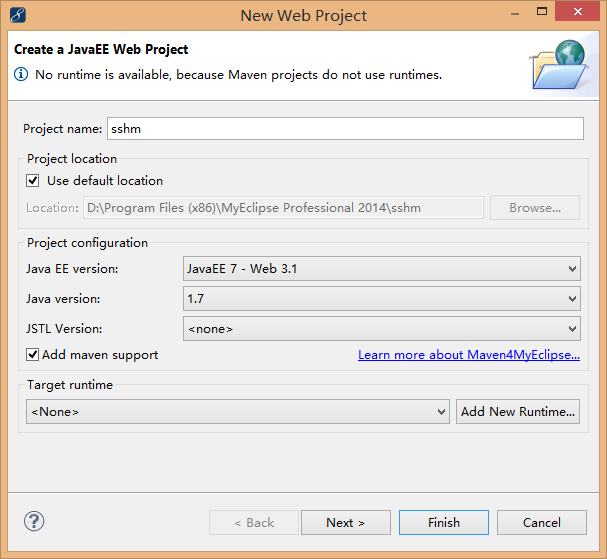Click the 'Project name:' label
The height and width of the screenshot is (559, 607).
pyautogui.click(x=62, y=129)
